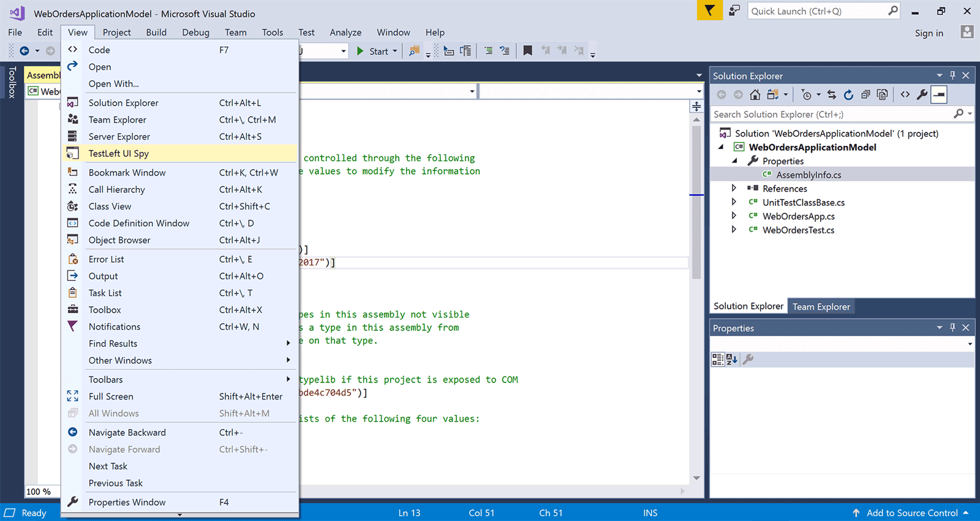
Task: Switch to the Team Explorer tab
Action: pos(821,306)
